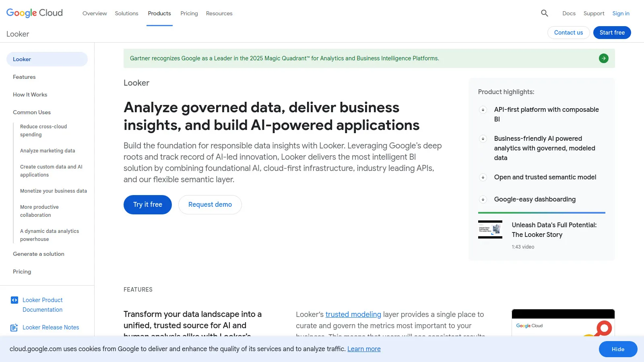Hide the cookie notice banner
The image size is (644, 362).
pyautogui.click(x=618, y=349)
